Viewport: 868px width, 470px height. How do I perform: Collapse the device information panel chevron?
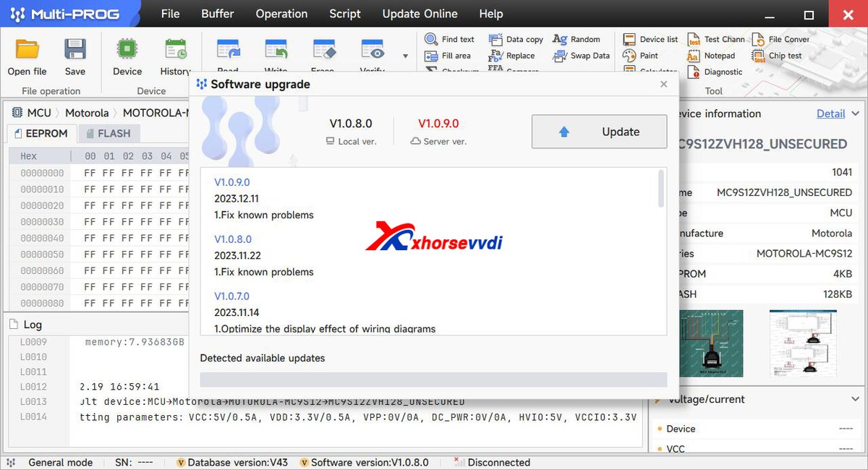point(855,114)
